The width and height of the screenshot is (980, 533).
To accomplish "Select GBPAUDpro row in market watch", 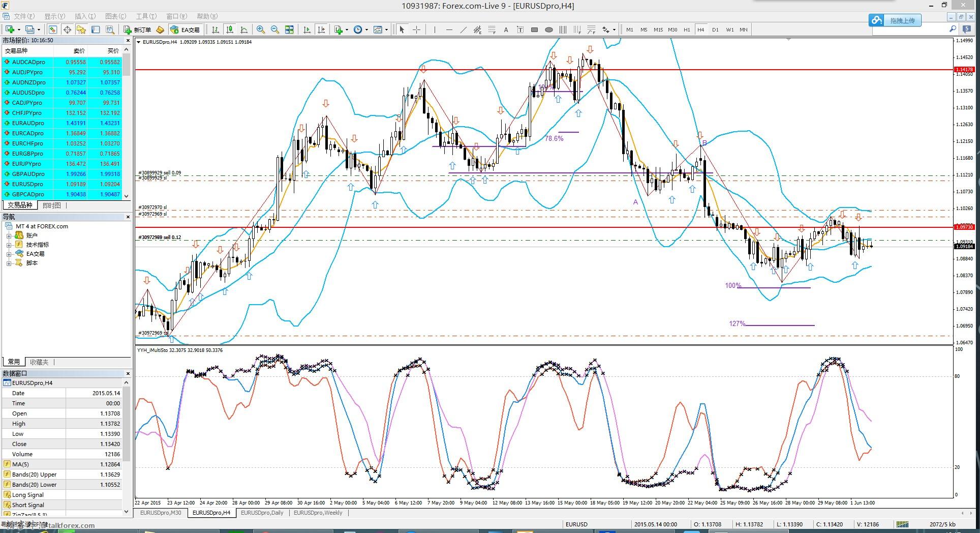I will point(62,174).
